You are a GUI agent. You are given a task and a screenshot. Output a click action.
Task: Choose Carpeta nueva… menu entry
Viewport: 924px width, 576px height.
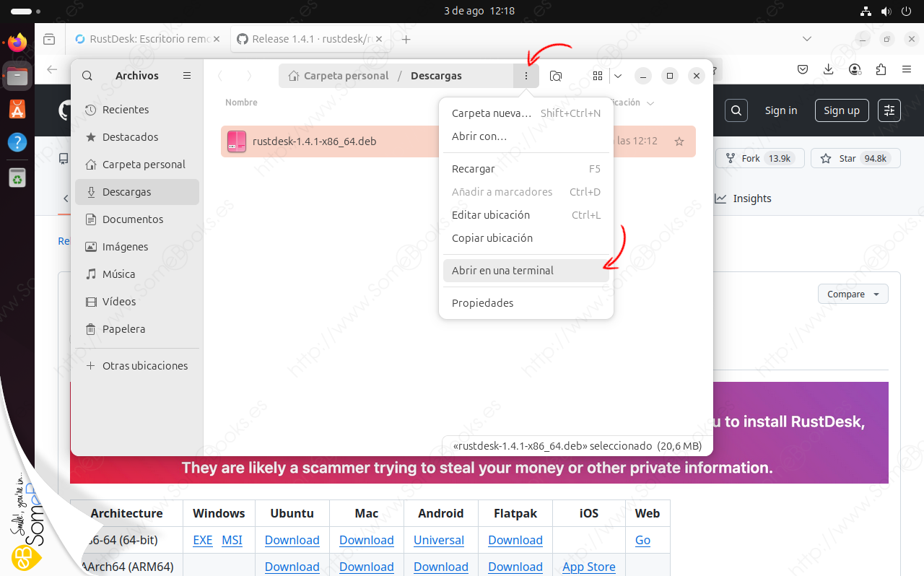click(x=526, y=113)
